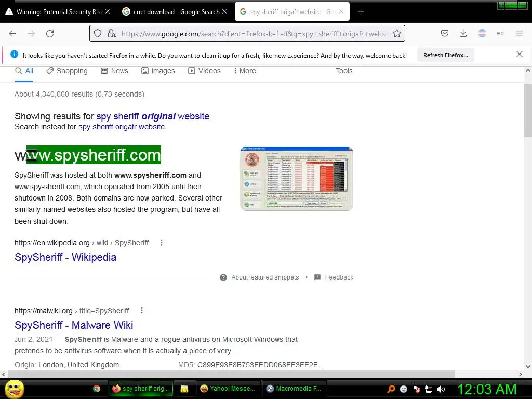Send Feedback on the featured snippet
This screenshot has width=532, height=399.
334,277
